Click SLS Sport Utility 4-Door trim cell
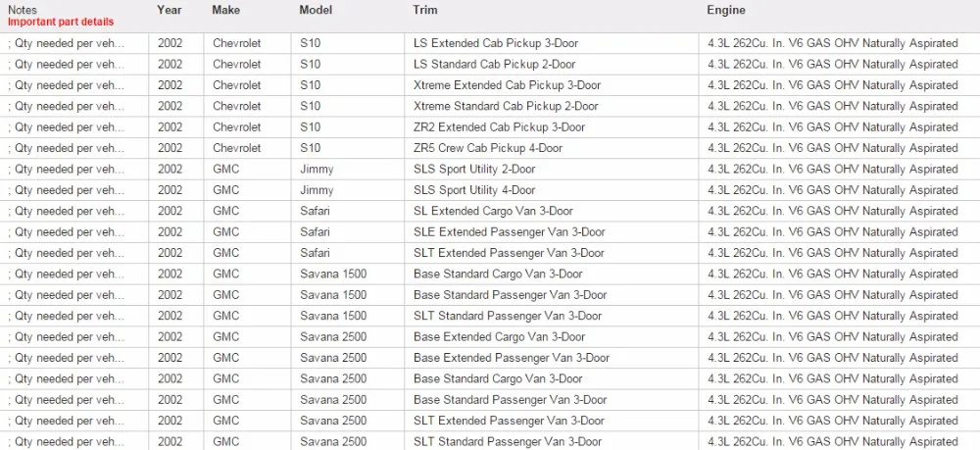 click(x=474, y=190)
